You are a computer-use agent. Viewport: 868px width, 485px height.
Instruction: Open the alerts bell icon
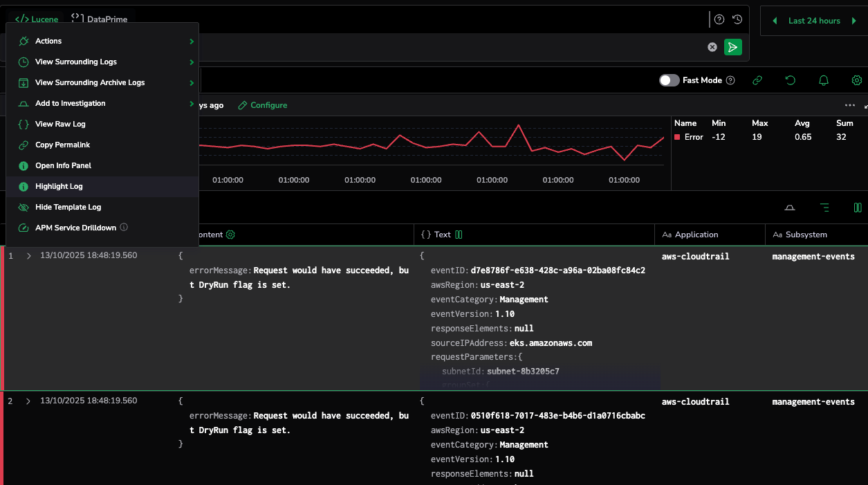(823, 80)
